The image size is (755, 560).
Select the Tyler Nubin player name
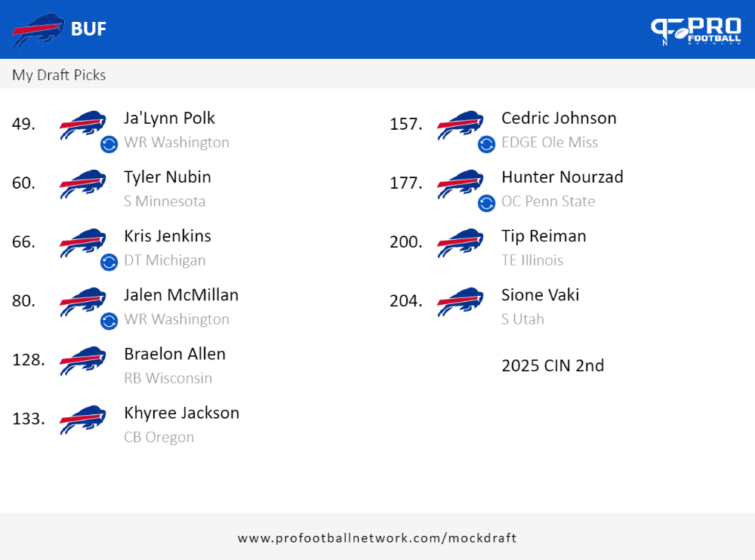tap(168, 177)
